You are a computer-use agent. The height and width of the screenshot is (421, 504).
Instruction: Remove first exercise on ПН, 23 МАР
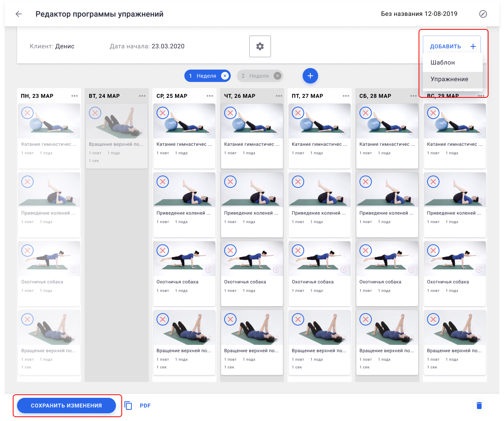click(27, 113)
